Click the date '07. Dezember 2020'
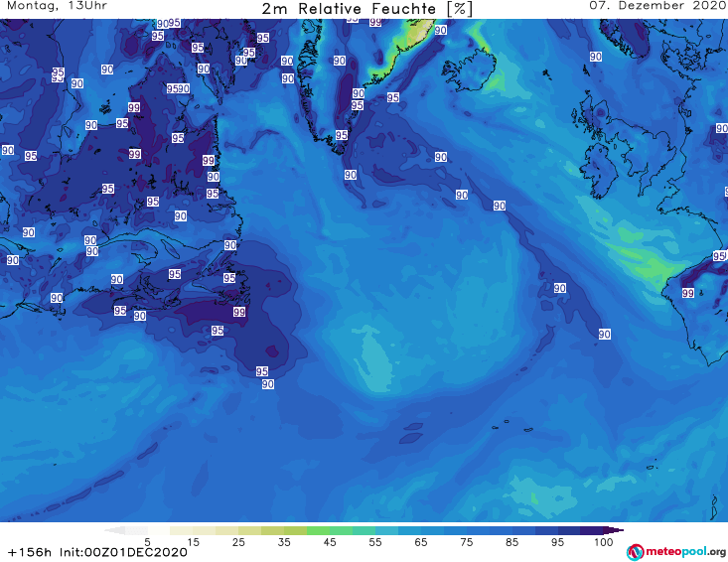Screen dimensions: 728x562 [x=658, y=6]
